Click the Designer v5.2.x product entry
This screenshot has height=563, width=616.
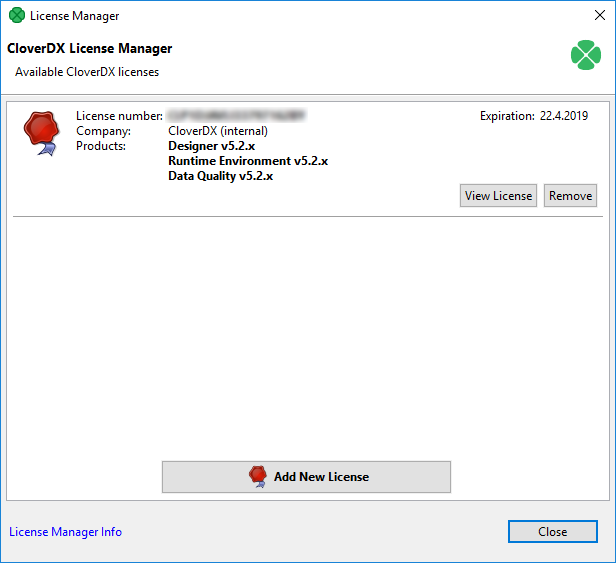pyautogui.click(x=218, y=146)
